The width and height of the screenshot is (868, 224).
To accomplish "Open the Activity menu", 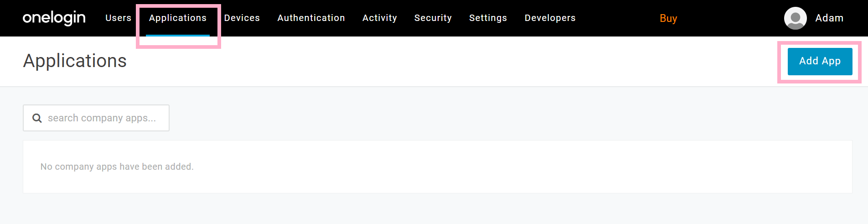I will pyautogui.click(x=379, y=18).
